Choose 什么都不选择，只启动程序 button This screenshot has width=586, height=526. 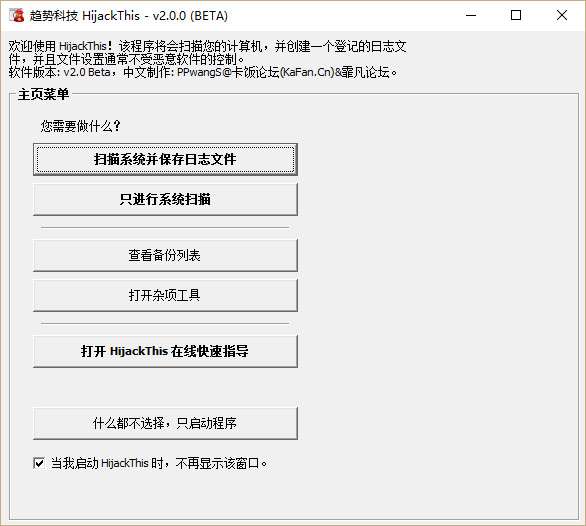(x=165, y=423)
